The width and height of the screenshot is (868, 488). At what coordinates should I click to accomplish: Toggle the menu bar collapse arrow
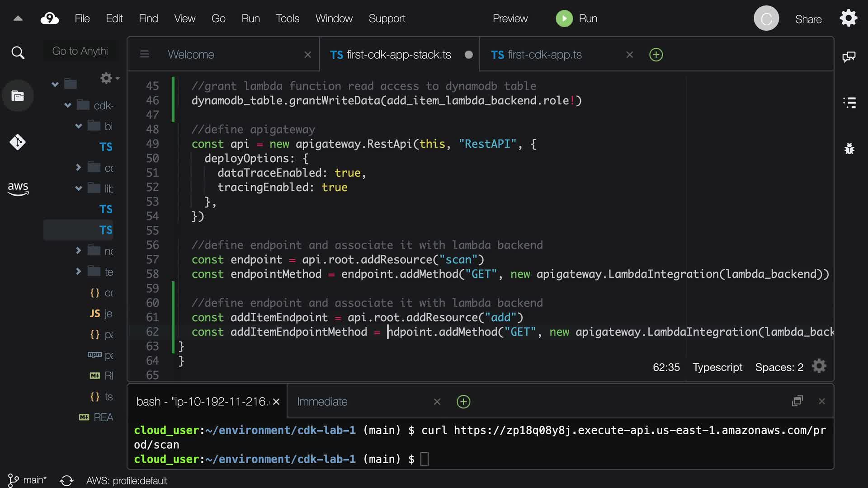point(18,19)
